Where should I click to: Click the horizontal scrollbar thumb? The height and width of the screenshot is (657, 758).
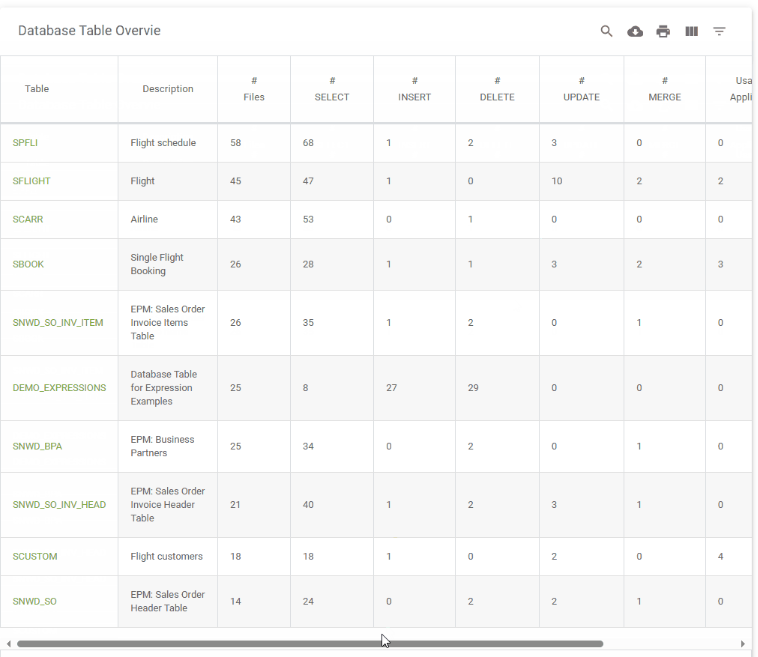(310, 644)
